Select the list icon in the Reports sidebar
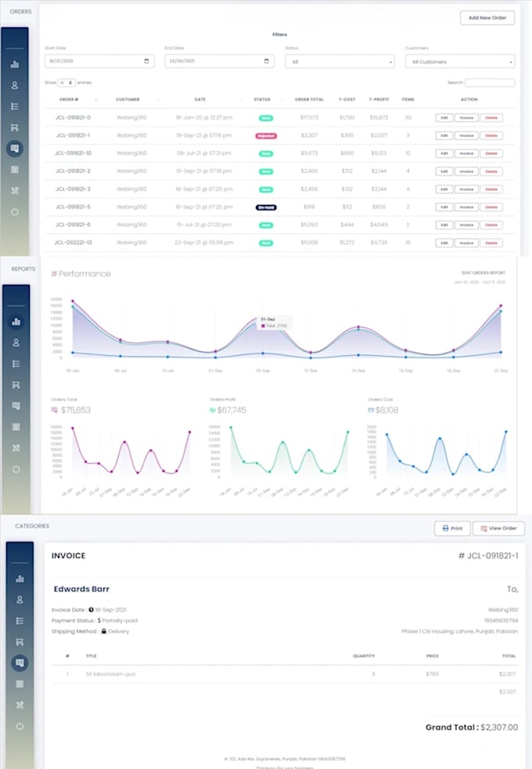The height and width of the screenshot is (769, 532). pos(16,364)
